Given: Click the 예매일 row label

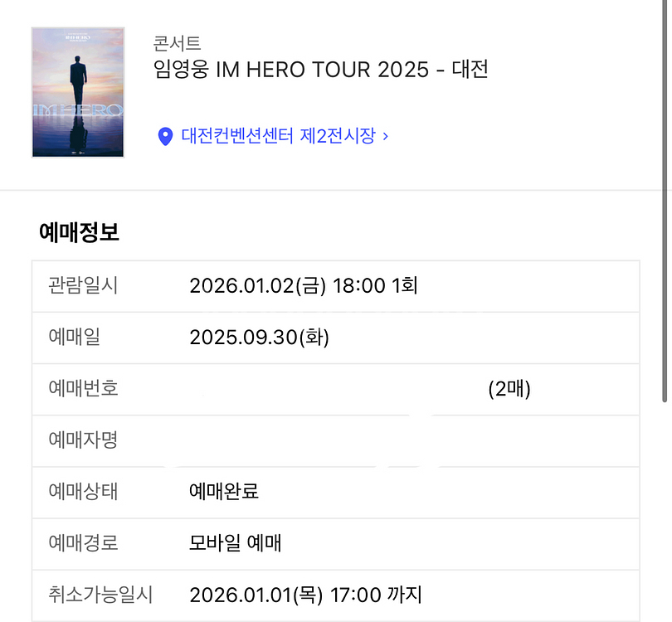Looking at the screenshot, I should pos(74,338).
